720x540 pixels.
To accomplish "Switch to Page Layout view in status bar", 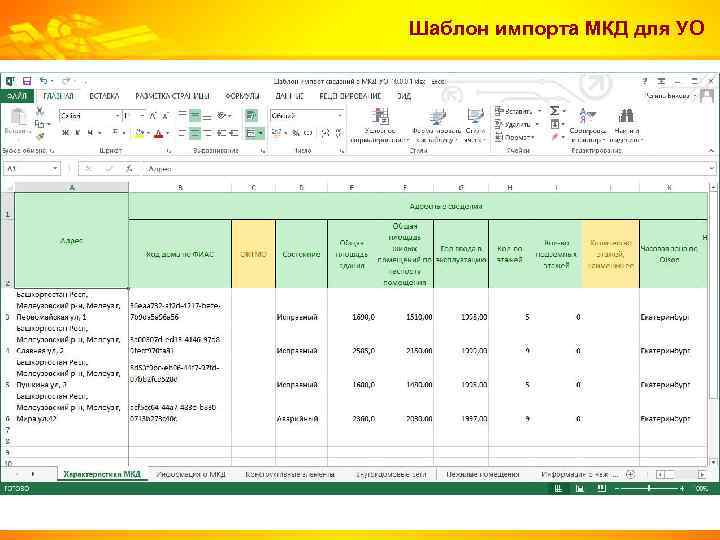I will click(579, 489).
